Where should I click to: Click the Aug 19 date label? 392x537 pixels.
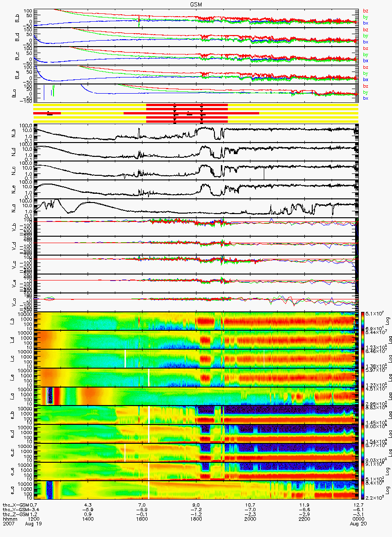34,524
